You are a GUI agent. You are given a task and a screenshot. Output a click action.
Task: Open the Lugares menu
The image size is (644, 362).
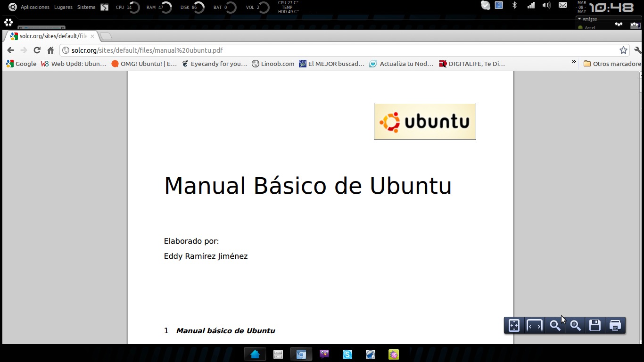pos(63,7)
